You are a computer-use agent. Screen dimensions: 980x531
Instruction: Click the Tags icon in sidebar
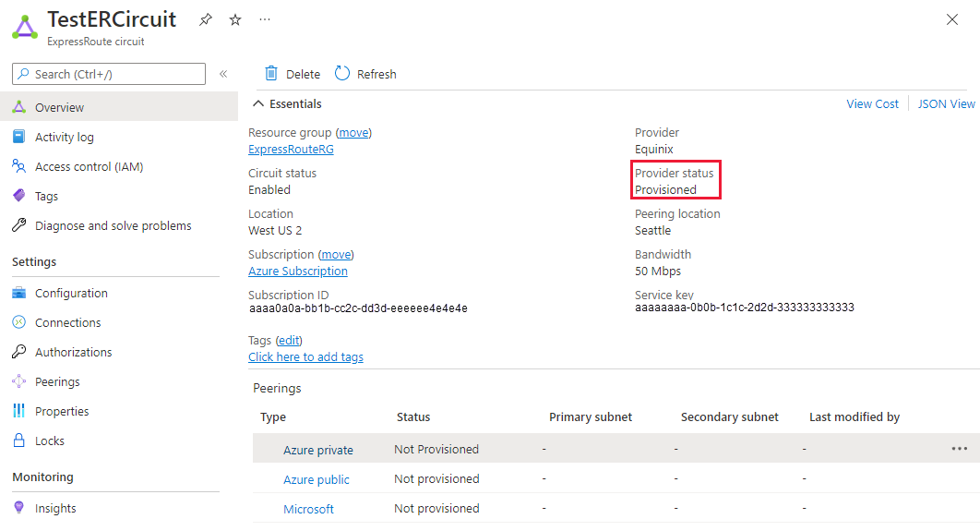[18, 196]
